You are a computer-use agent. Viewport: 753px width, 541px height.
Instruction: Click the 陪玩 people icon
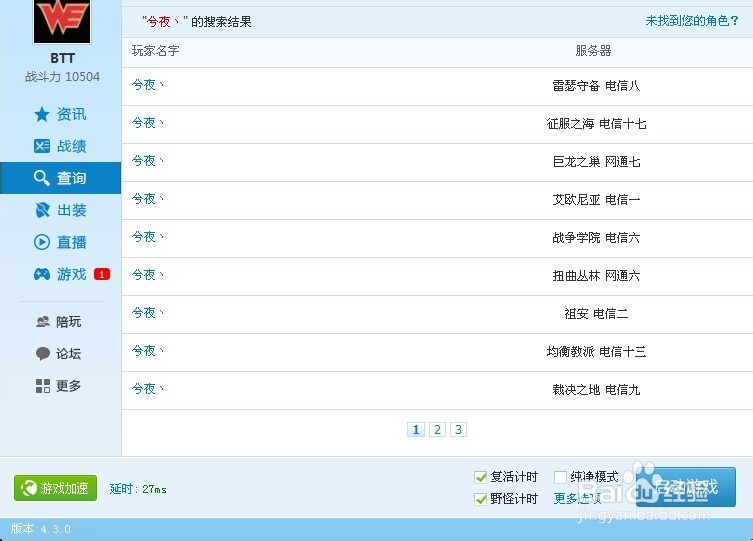43,322
